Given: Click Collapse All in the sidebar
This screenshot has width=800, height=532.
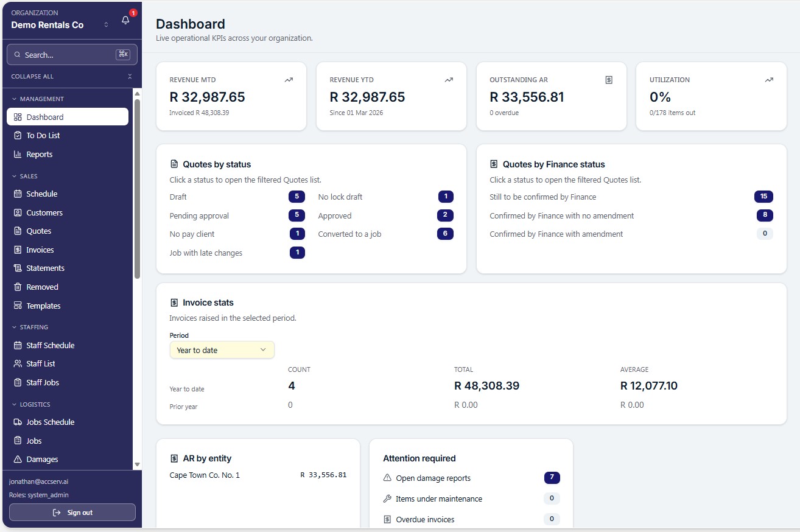Looking at the screenshot, I should click(72, 76).
